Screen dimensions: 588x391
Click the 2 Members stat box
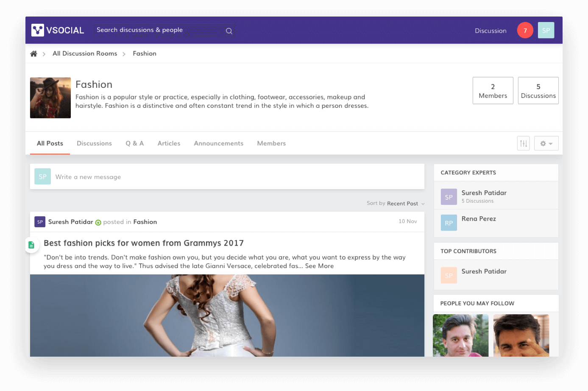[x=493, y=90]
